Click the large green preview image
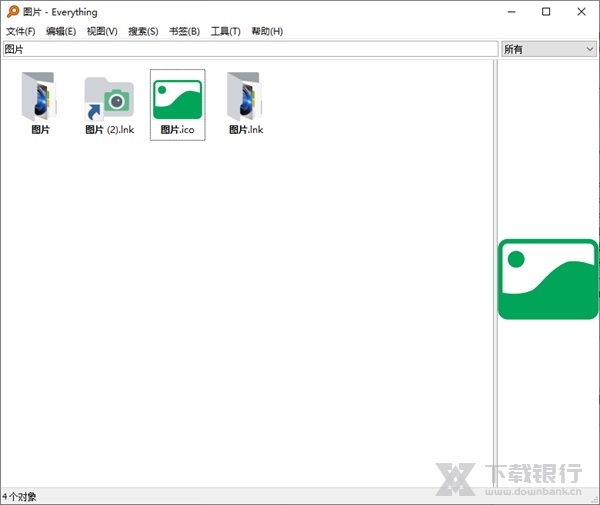The width and height of the screenshot is (600, 505). [x=548, y=279]
